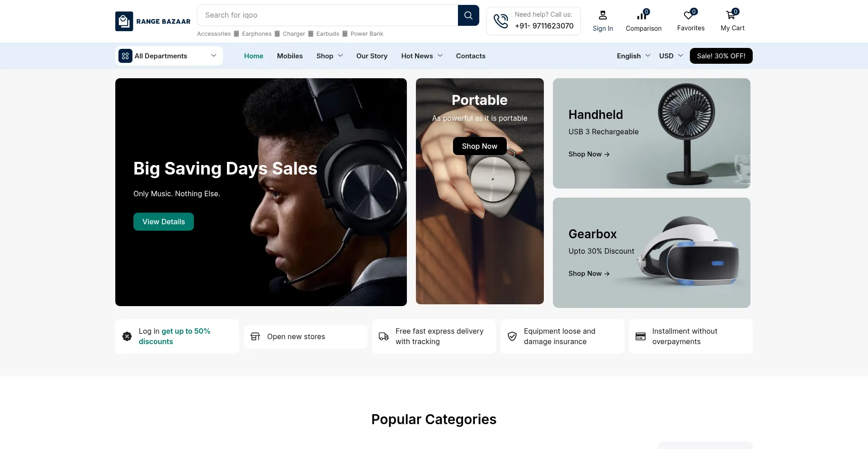The width and height of the screenshot is (868, 449).
Task: Click the All Departments grid icon
Action: tap(125, 56)
